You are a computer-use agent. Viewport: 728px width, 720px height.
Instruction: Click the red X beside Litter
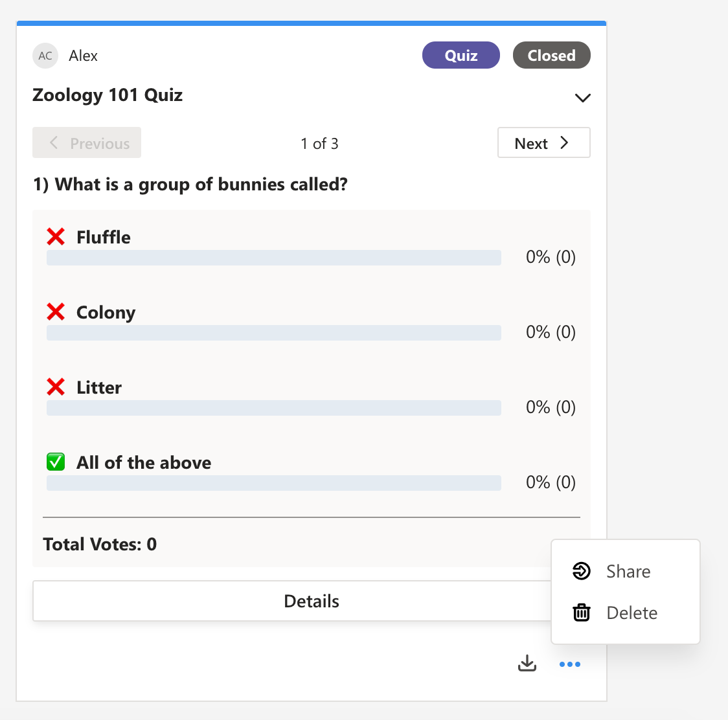(x=56, y=387)
